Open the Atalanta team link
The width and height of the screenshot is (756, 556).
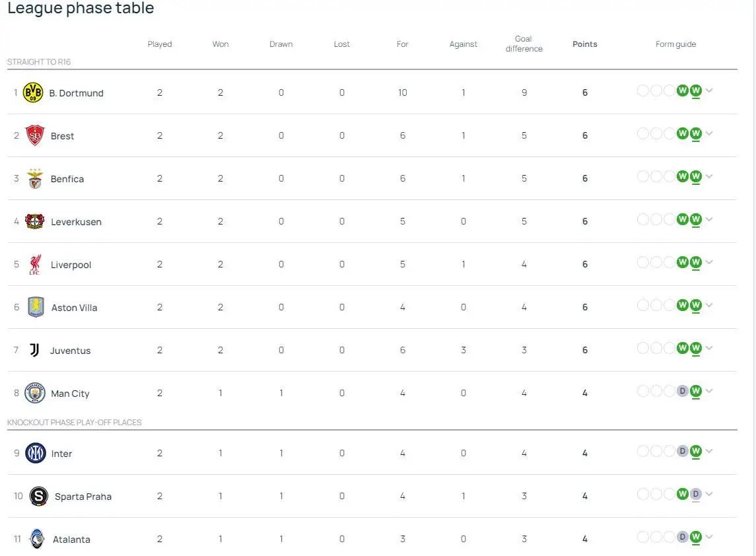coord(71,539)
